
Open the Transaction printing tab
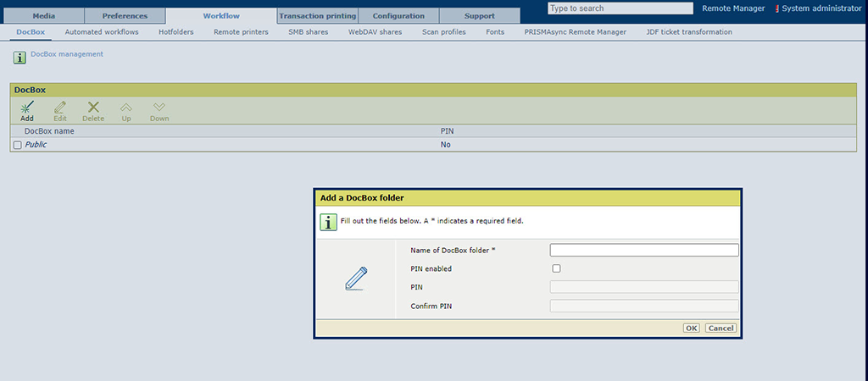click(317, 16)
